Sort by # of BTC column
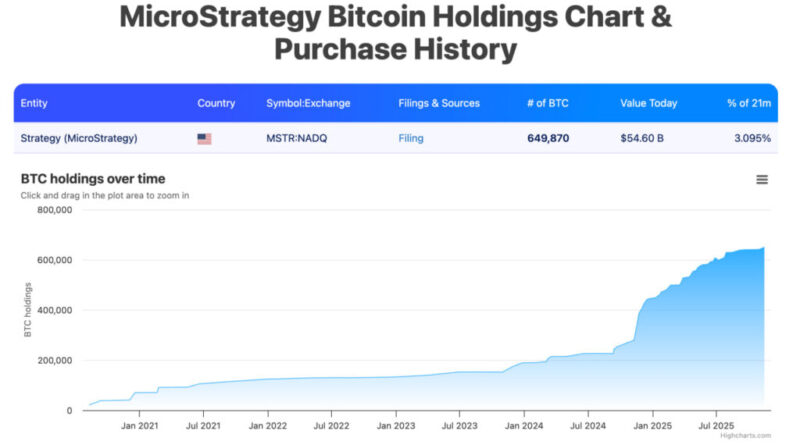800x445 pixels. pos(548,103)
